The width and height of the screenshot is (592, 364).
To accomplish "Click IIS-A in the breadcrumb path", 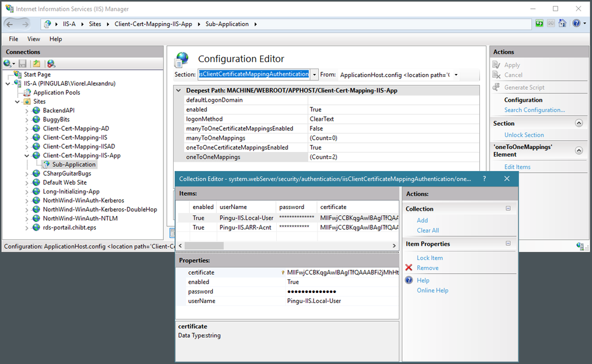I will (69, 24).
